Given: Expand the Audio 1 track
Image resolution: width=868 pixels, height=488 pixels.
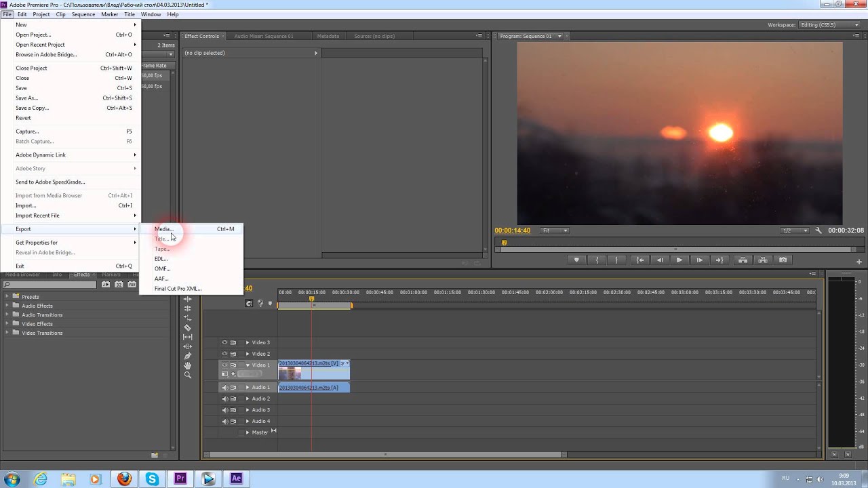Looking at the screenshot, I should click(x=248, y=388).
